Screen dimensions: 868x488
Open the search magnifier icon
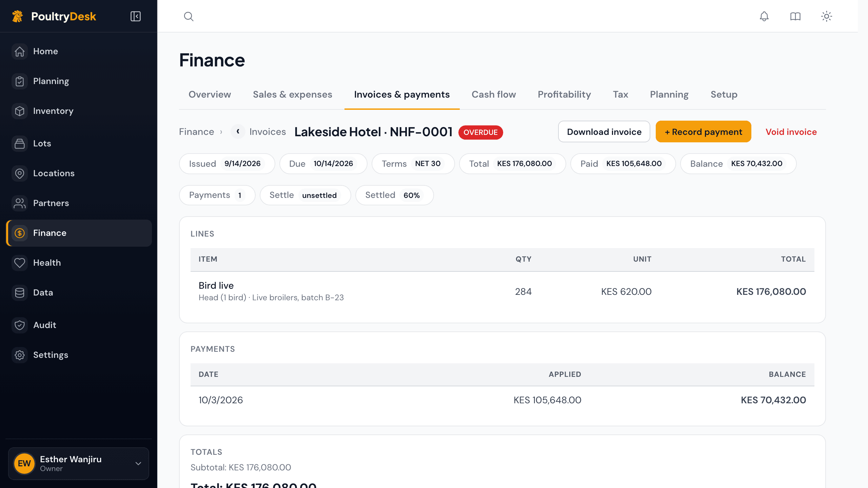(189, 16)
